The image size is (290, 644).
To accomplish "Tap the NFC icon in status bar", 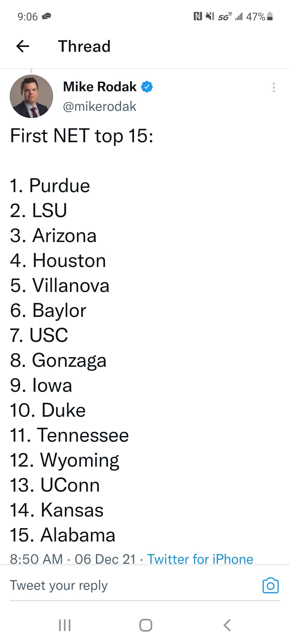I will [198, 16].
